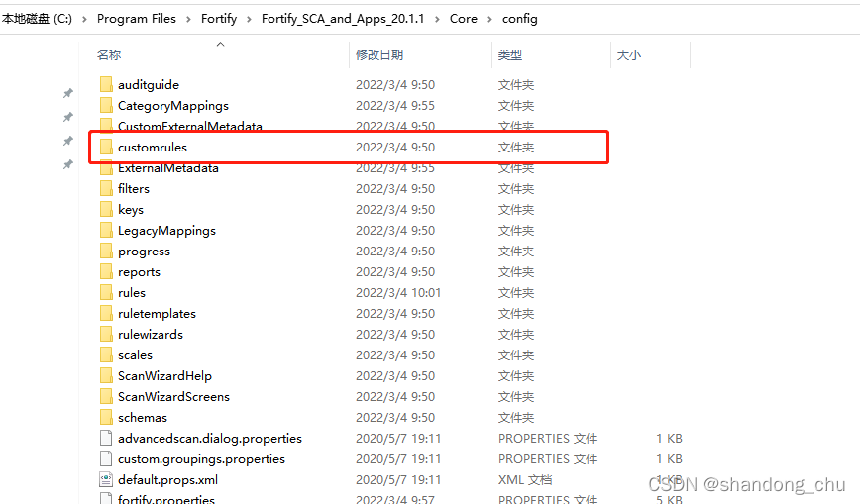The height and width of the screenshot is (504, 860).
Task: Click the advancedscan.dialog.properties file icon
Action: [x=106, y=439]
